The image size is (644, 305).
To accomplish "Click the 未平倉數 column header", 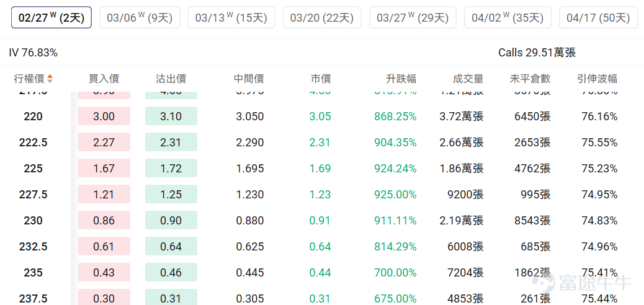I will coord(530,78).
